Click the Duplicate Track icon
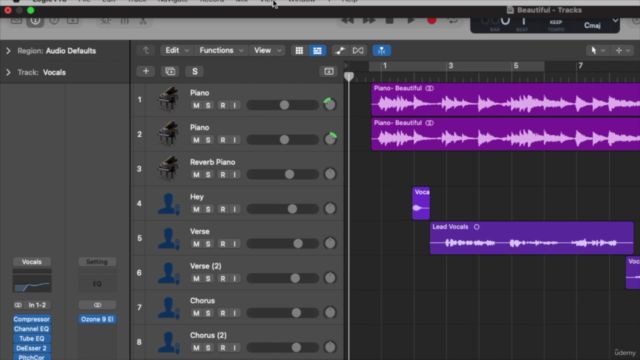 point(170,71)
